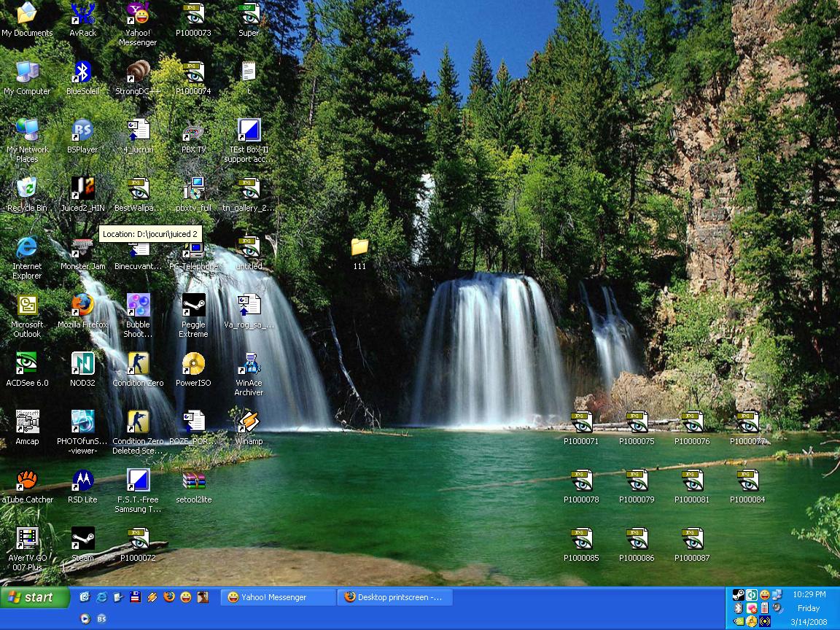Click the Mozilla Firefox desktop shortcut
This screenshot has width=840, height=630.
point(82,306)
